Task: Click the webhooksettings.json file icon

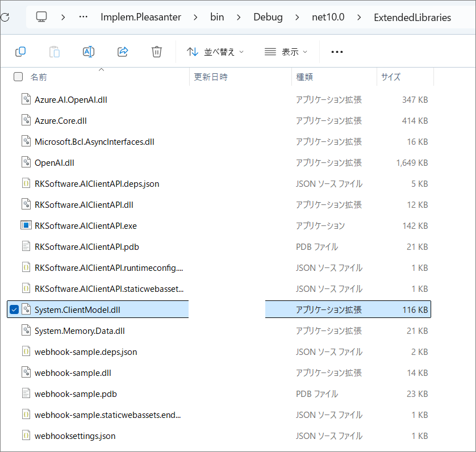Action: click(26, 436)
